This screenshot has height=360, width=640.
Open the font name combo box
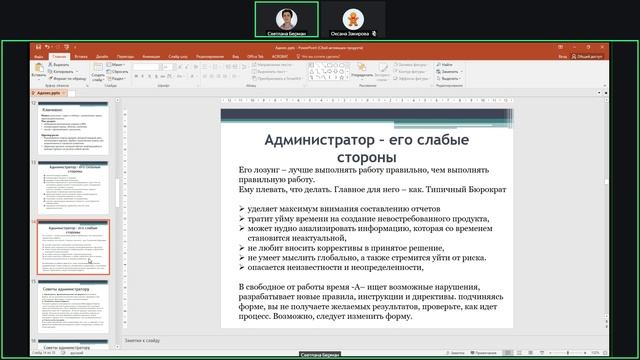(x=147, y=67)
